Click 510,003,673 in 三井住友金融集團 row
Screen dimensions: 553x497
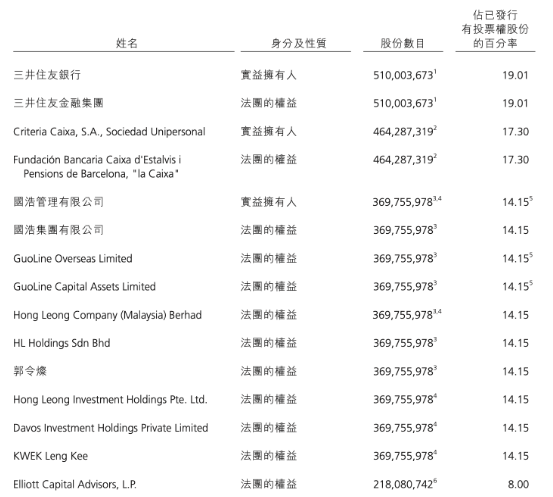tap(403, 103)
